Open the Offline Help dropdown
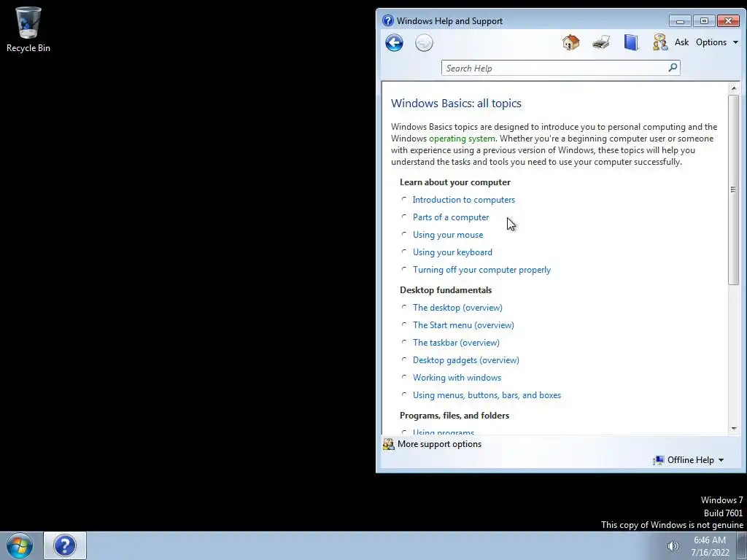Screen dimensions: 747x560 click(x=695, y=460)
